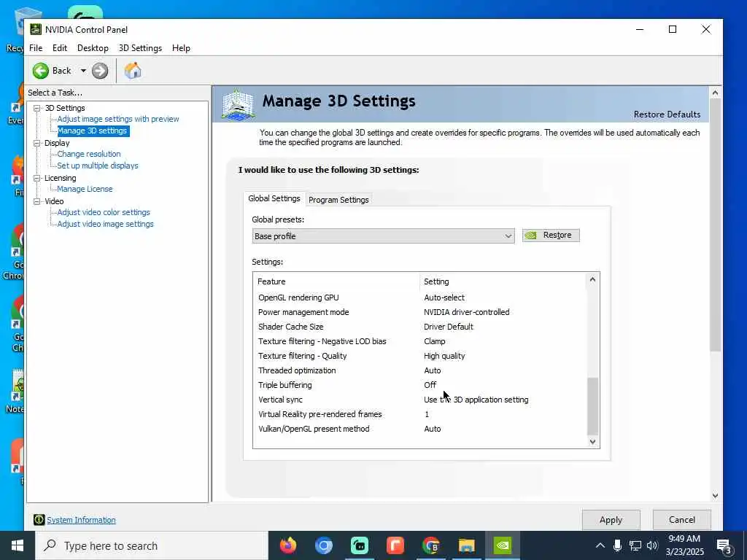Open the File menu
Image resolution: width=747 pixels, height=560 pixels.
[x=36, y=48]
